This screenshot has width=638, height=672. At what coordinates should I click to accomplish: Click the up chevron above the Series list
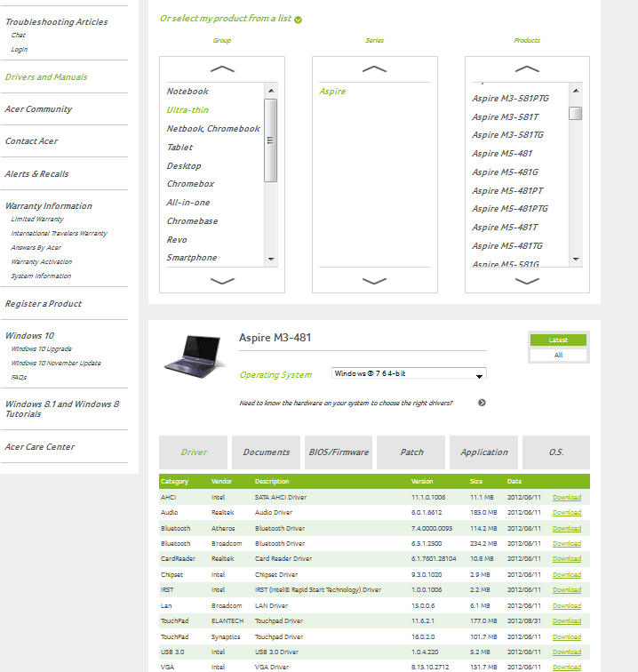point(374,69)
